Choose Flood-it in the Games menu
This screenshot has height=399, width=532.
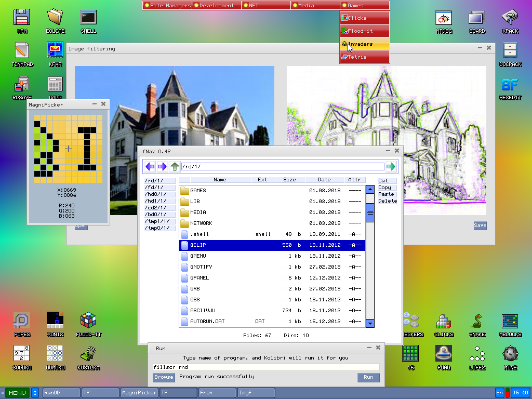[365, 31]
